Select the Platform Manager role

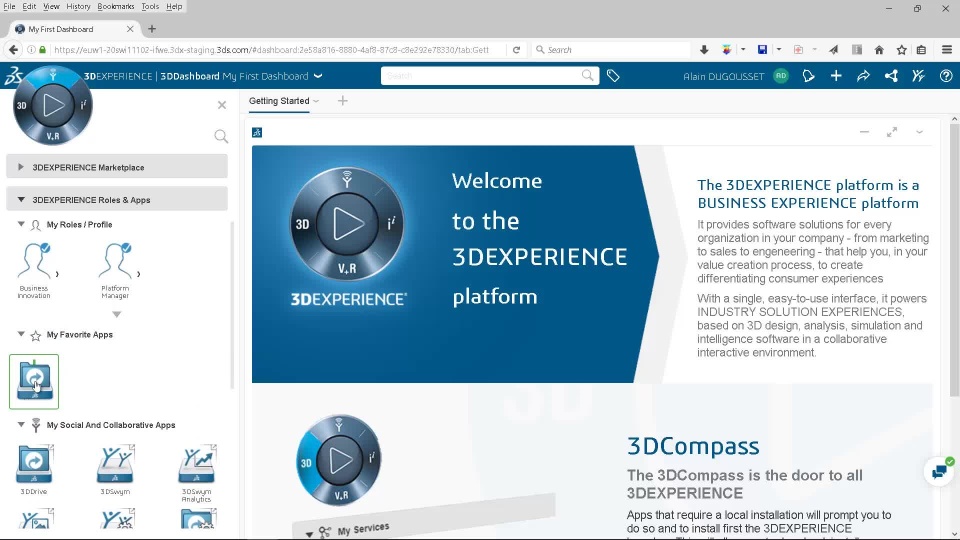click(x=115, y=268)
